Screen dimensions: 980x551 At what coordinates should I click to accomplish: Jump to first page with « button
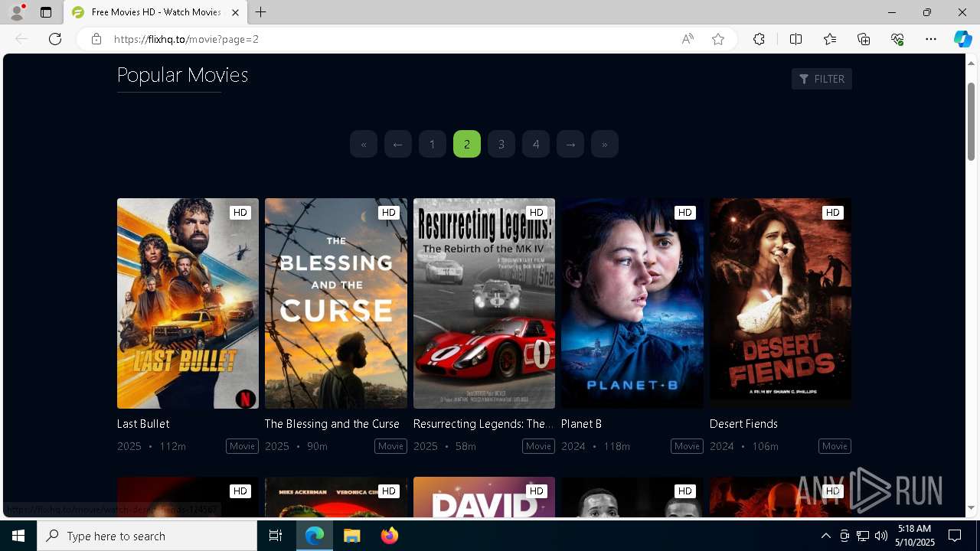coord(364,144)
